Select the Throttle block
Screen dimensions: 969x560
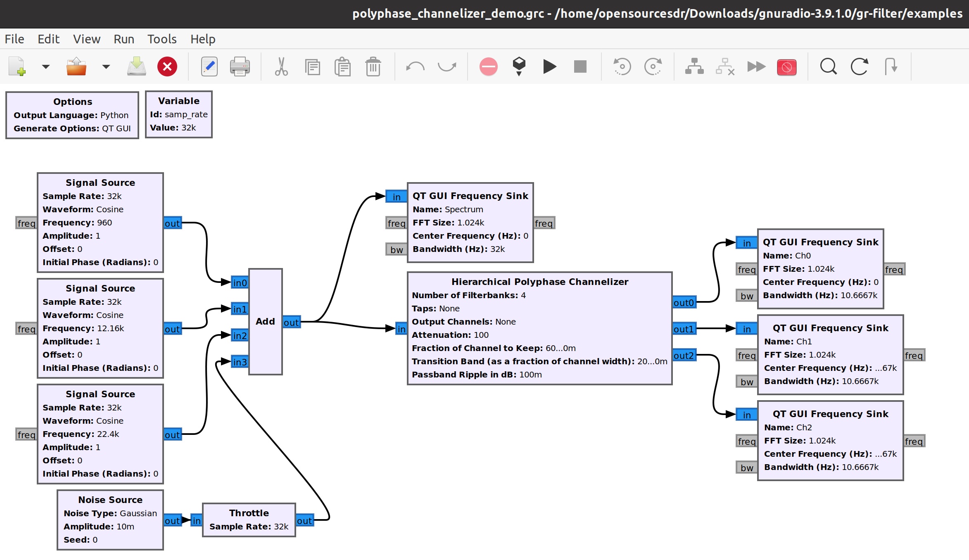[249, 520]
